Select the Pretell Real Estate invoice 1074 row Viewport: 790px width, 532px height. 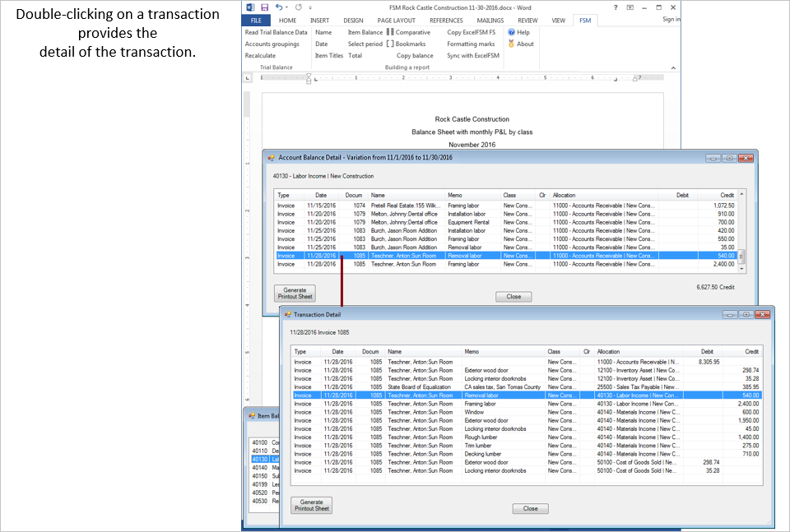point(506,206)
